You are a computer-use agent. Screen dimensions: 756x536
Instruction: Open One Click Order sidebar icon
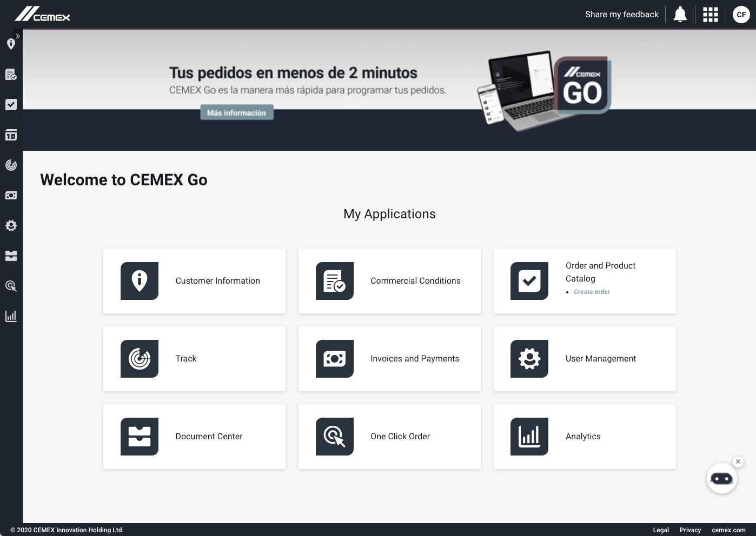[11, 286]
